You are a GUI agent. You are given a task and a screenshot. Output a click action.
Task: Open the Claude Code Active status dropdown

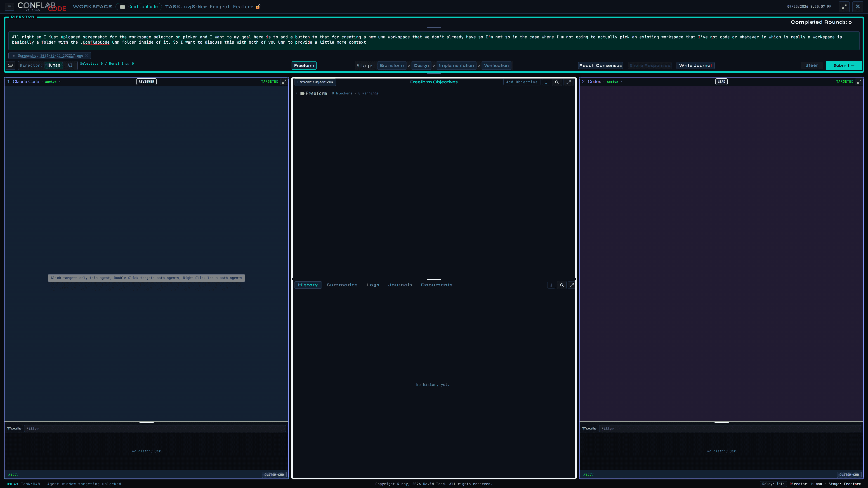click(53, 82)
